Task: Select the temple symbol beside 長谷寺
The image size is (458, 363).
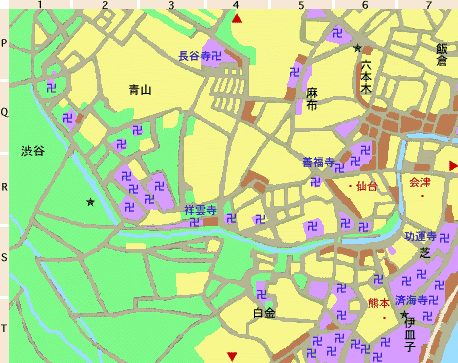Action: point(216,56)
